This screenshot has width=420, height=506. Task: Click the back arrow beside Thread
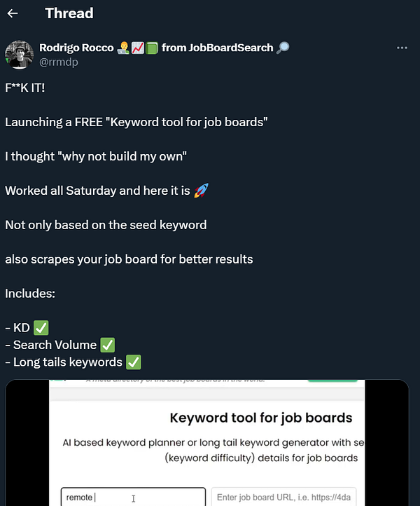13,13
